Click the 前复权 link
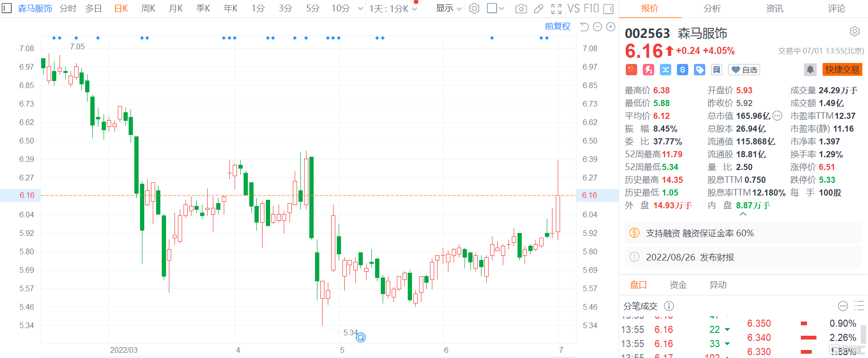 coord(557,27)
